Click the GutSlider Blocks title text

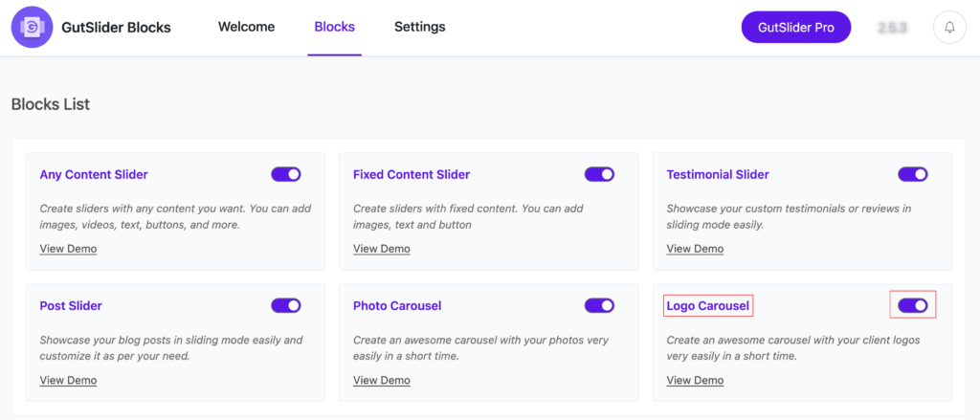point(115,28)
